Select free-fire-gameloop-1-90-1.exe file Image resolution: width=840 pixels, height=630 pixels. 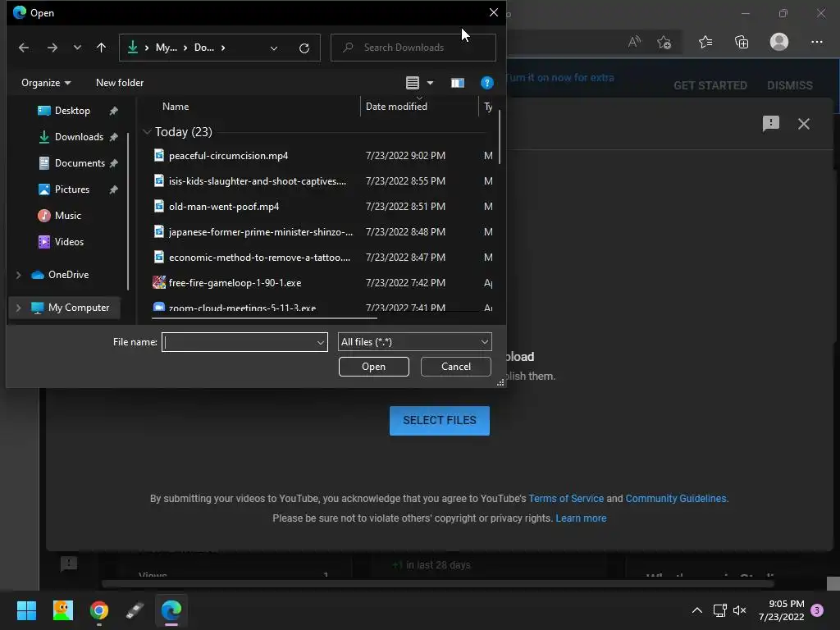click(235, 282)
